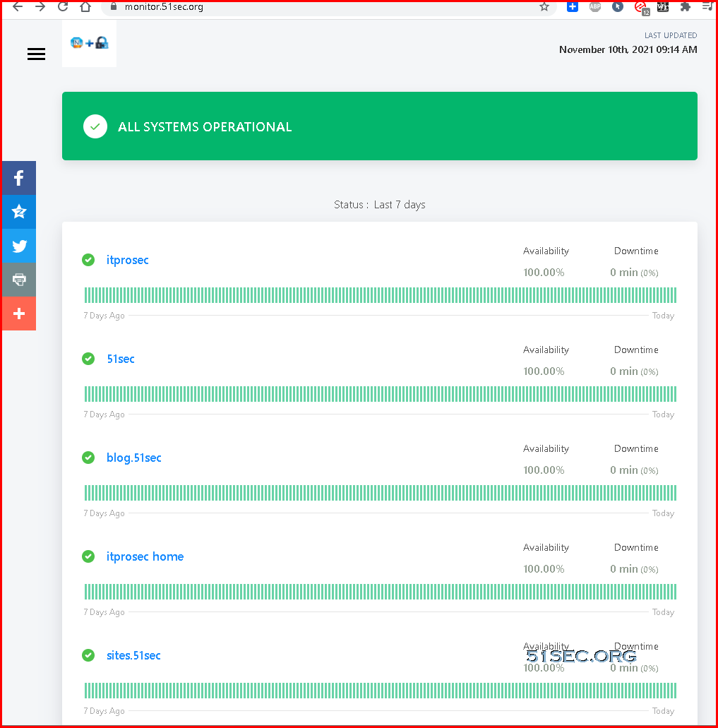Focus the address bar showing monitor.51sec.org

pyautogui.click(x=328, y=7)
